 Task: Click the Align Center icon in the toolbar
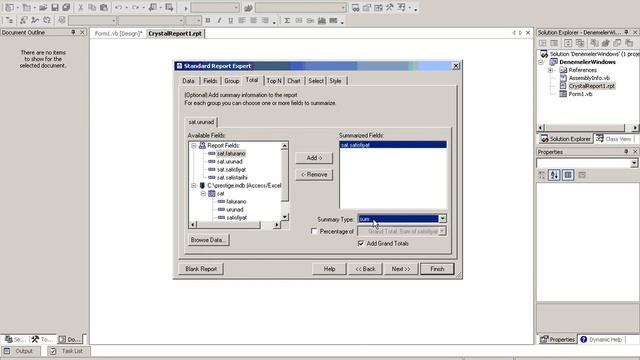click(x=253, y=20)
